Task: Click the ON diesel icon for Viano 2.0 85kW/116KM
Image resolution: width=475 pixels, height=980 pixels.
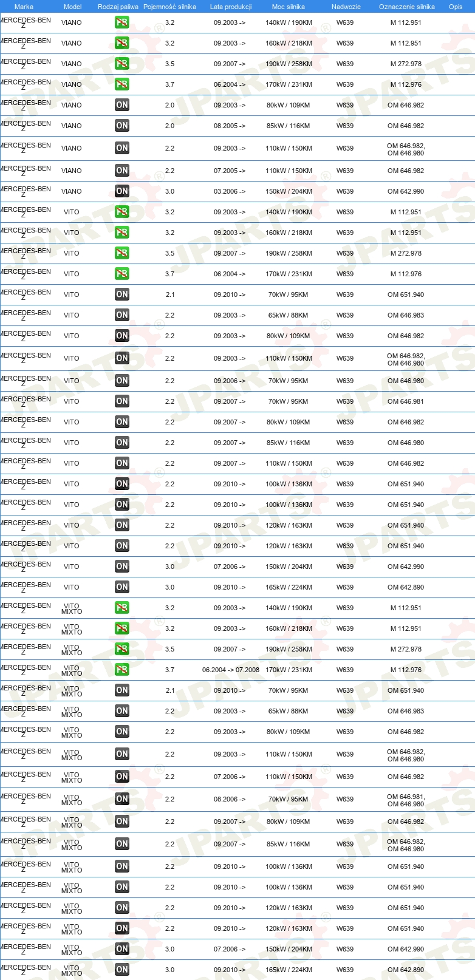Action: pos(122,126)
